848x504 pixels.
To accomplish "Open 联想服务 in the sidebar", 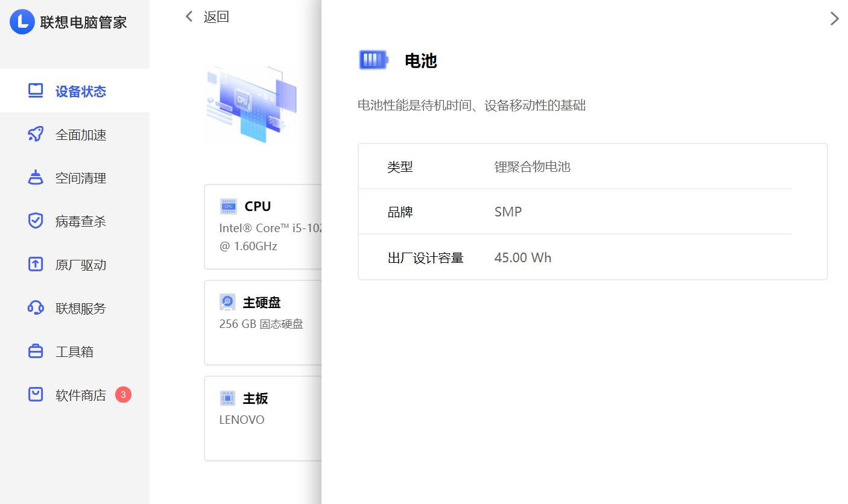I will pos(75,308).
